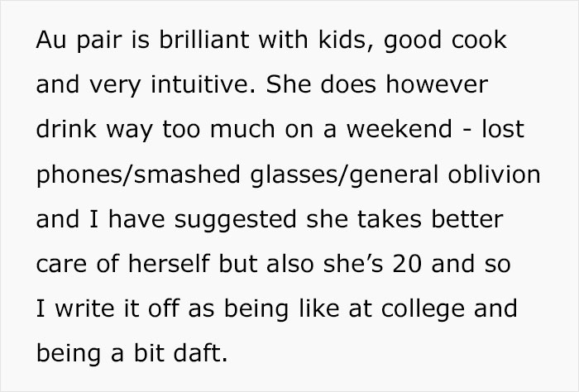Click the word "however"
579x392 pixels.
[x=437, y=86]
